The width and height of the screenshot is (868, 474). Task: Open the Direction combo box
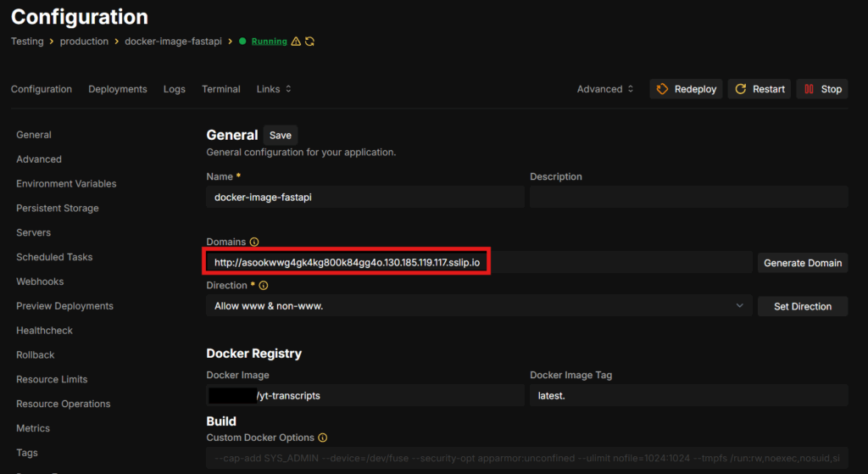click(x=479, y=305)
